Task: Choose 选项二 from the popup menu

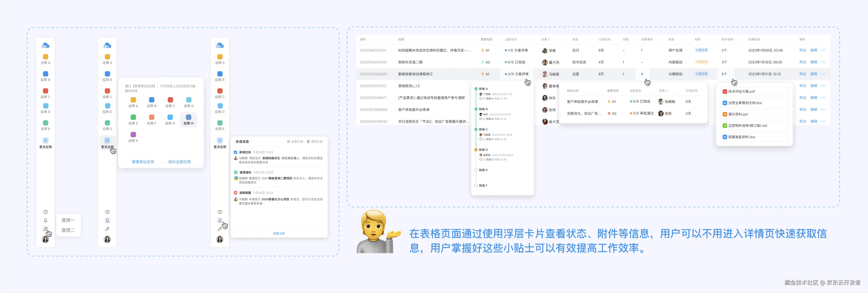Action: point(68,230)
